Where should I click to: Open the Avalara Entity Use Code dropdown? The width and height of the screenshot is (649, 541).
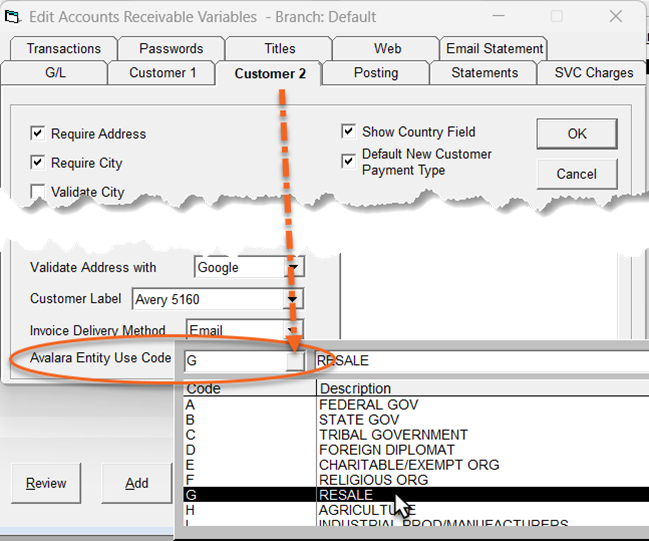click(295, 361)
